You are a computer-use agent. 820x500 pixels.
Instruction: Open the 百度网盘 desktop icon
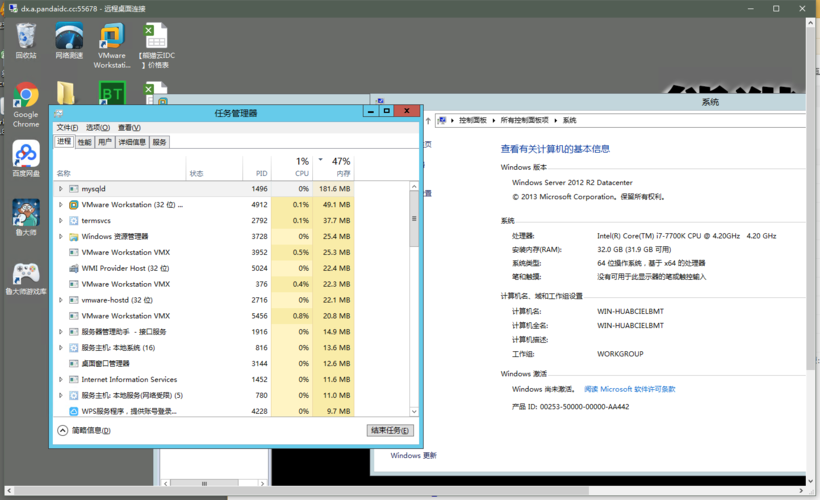point(26,158)
